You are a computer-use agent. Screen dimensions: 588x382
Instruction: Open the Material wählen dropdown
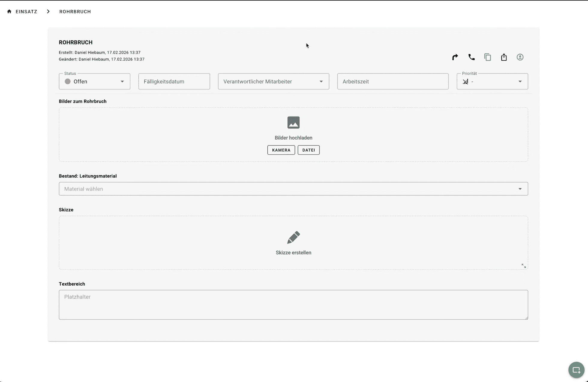coord(293,189)
